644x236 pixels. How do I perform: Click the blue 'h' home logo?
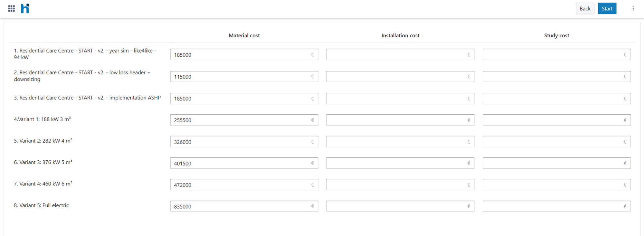(x=25, y=8)
